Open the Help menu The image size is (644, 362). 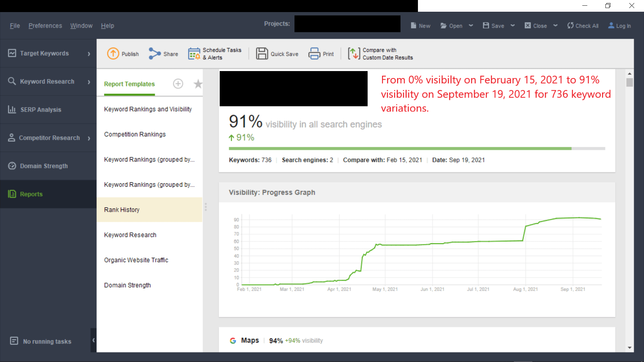[108, 26]
